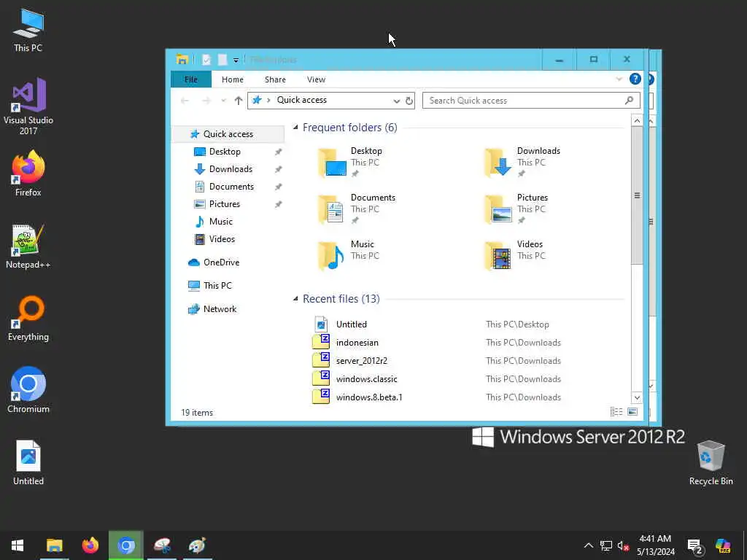Expand the ribbon with the chevron
Viewport: 747px width, 560px height.
[x=619, y=79]
